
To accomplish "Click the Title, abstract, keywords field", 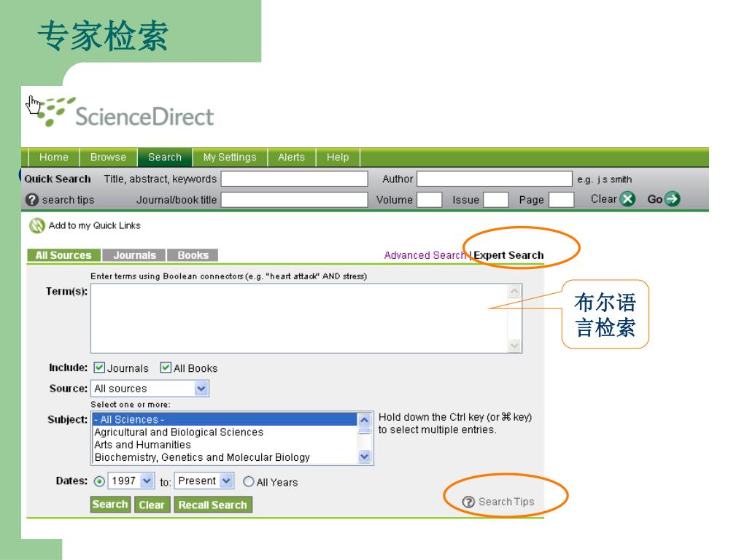I will [x=295, y=179].
